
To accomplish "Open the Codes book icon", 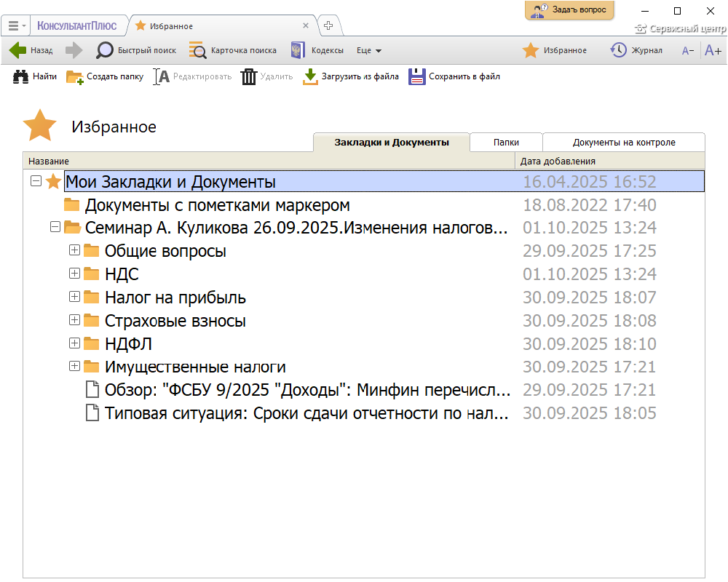I will pos(297,50).
